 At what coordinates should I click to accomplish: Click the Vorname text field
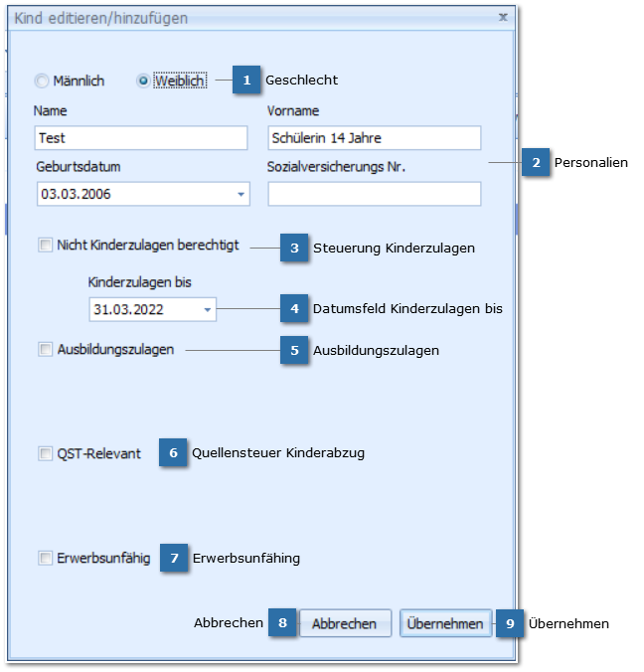374,138
